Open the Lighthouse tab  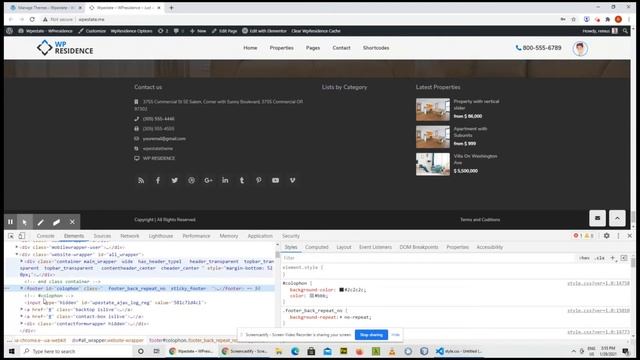click(x=161, y=236)
